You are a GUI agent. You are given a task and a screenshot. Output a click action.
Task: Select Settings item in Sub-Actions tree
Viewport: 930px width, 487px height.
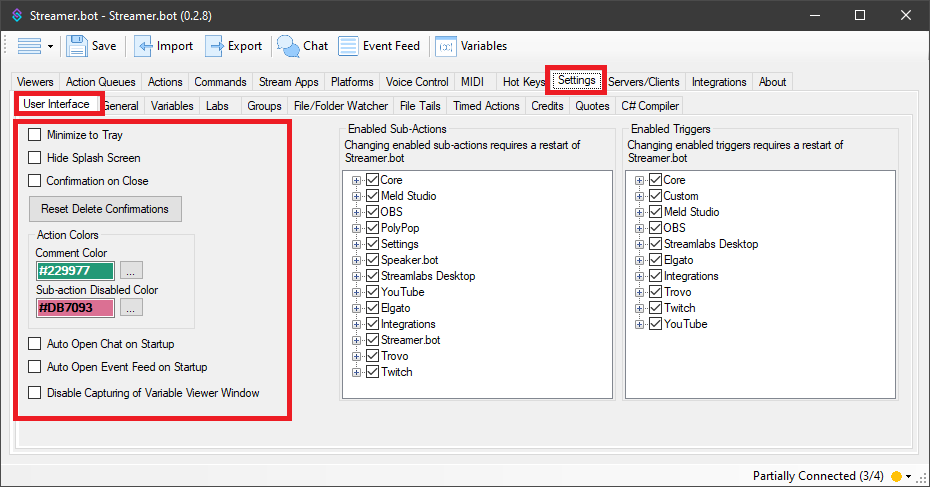coord(399,244)
